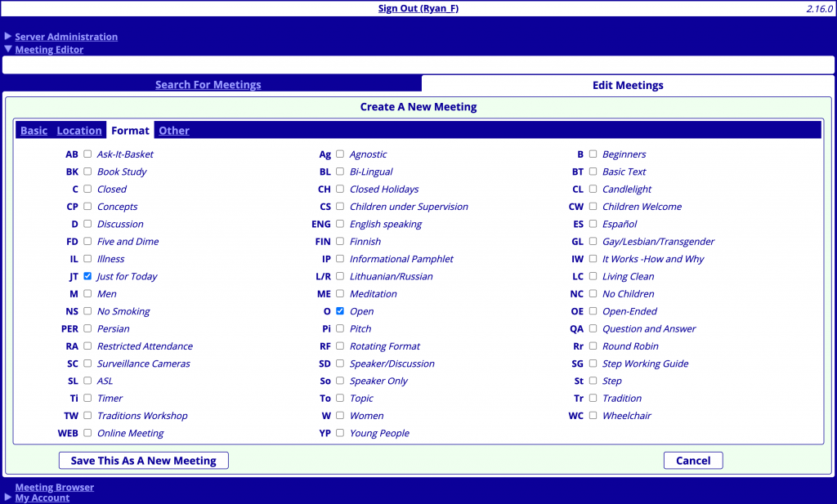Viewport: 837px width, 504px height.
Task: Check Gay/Lesbian/Transgender checkbox
Action: [x=593, y=241]
